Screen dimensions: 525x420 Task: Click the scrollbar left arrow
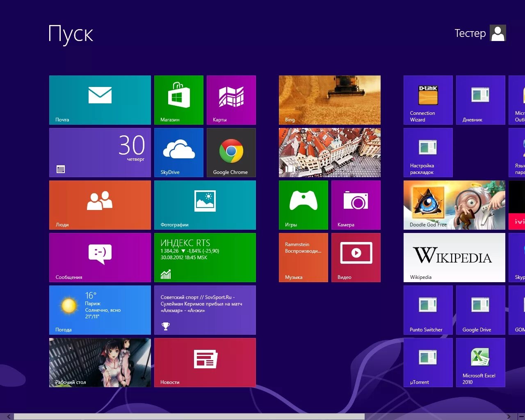9,417
